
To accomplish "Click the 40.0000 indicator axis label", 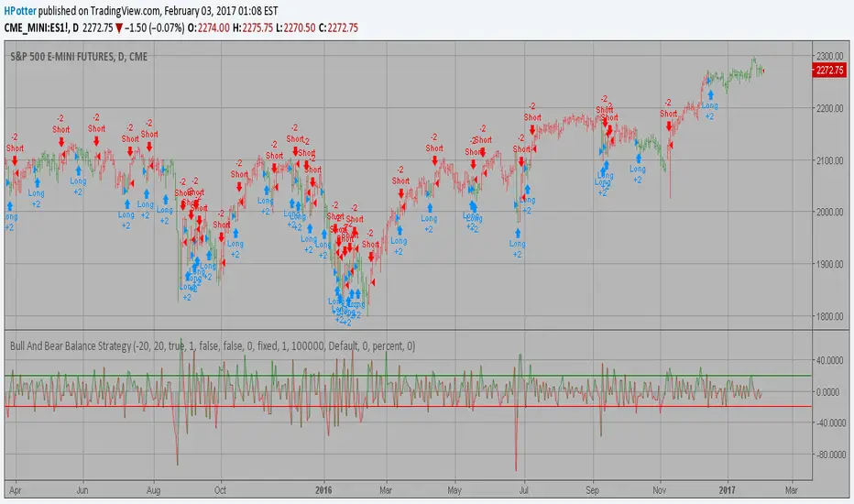I will coord(830,360).
